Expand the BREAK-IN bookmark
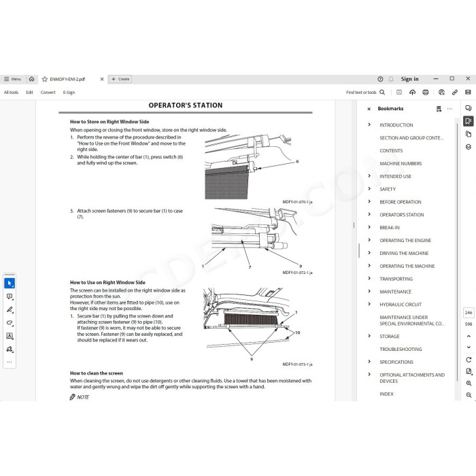The width and height of the screenshot is (476, 476). tap(369, 226)
